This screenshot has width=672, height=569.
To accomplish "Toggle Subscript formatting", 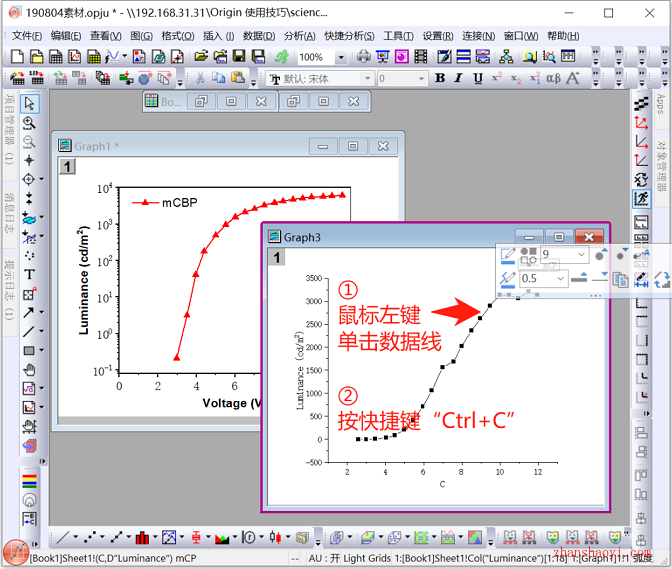I will point(516,78).
